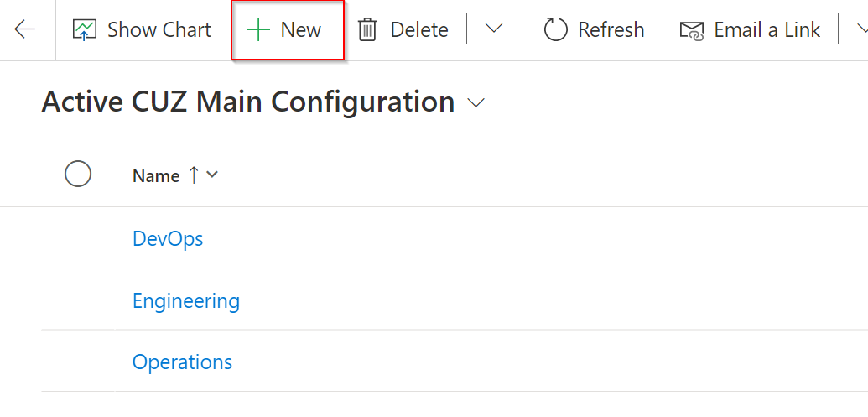Expand the Delete options dropdown chevron
Viewport: 868px width, 417px height.
tap(494, 29)
